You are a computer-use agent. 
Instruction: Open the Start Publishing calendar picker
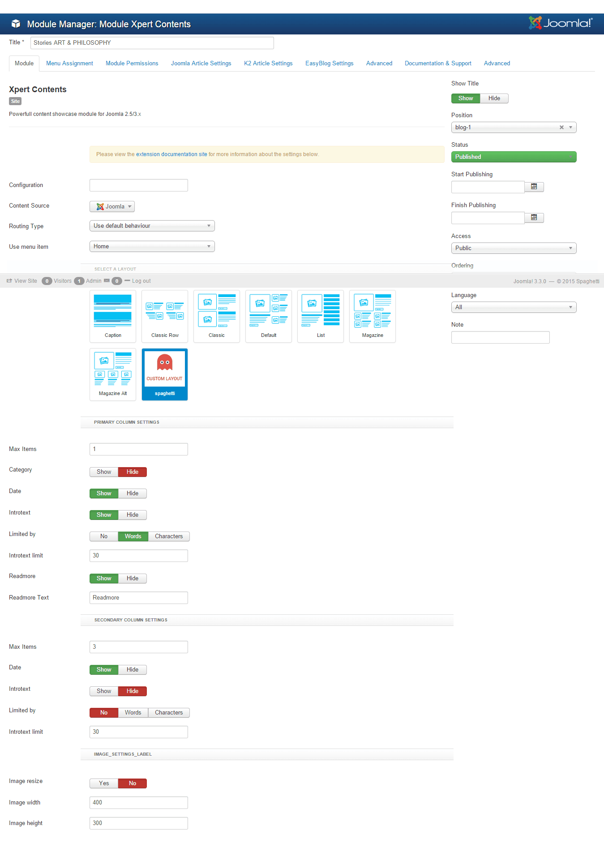click(x=534, y=187)
